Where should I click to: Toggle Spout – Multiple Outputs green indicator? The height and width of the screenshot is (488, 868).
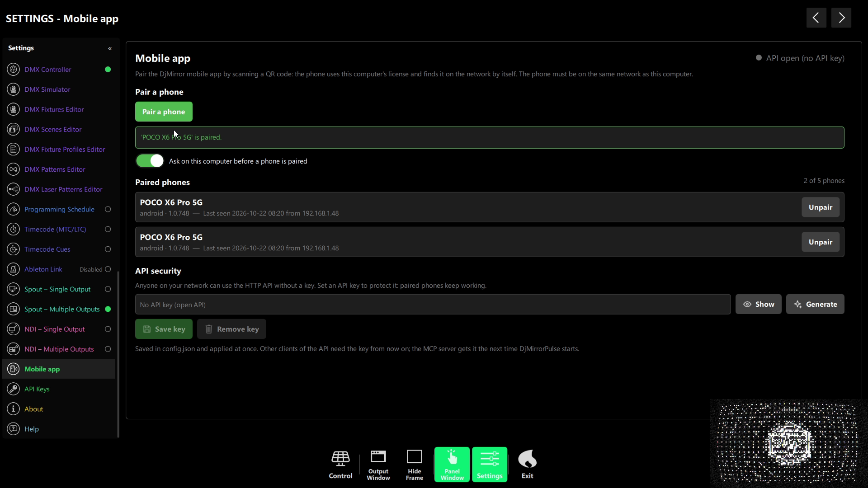click(x=108, y=309)
